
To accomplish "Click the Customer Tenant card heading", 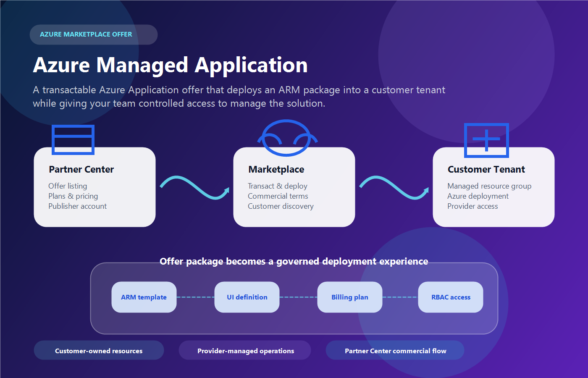I will (486, 169).
